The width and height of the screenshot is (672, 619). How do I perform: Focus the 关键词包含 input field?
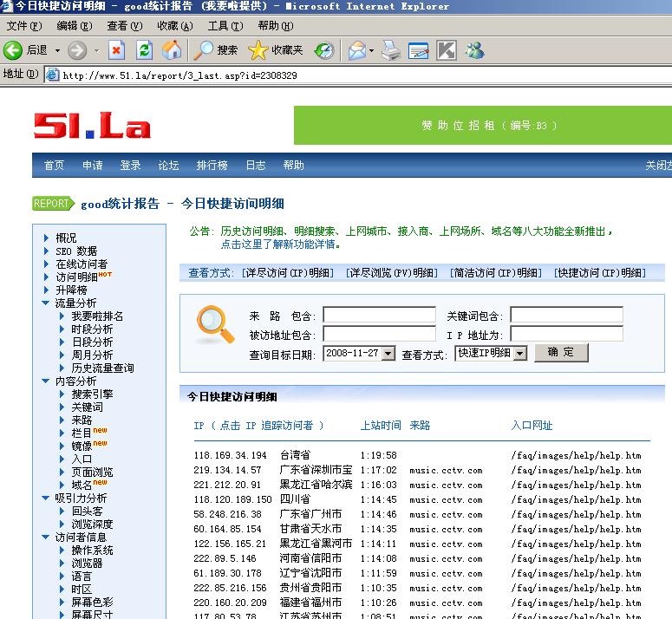tap(566, 315)
